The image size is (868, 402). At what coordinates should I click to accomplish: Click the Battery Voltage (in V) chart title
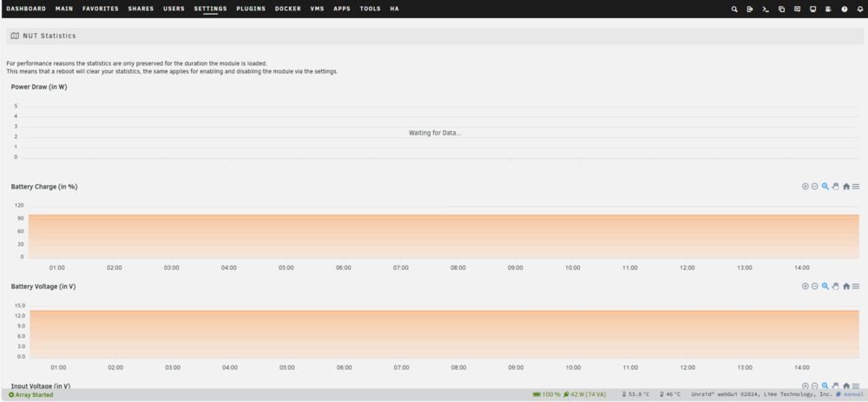pyautogui.click(x=43, y=287)
